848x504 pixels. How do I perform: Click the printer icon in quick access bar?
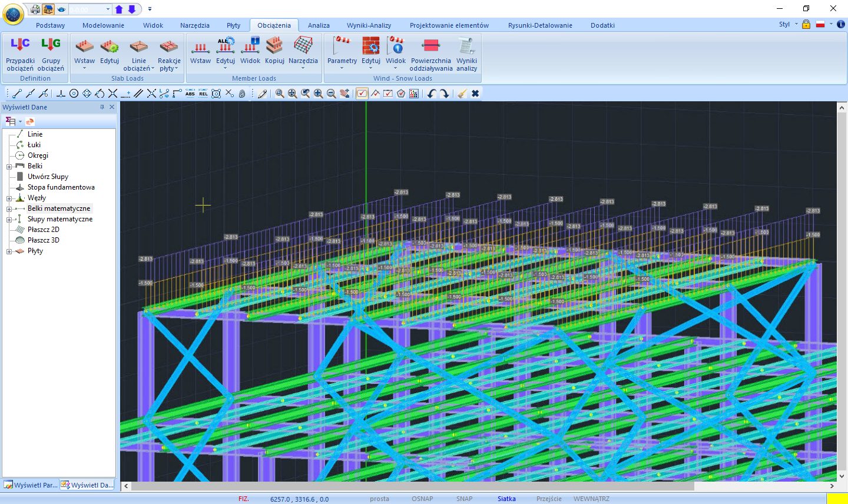(35, 9)
